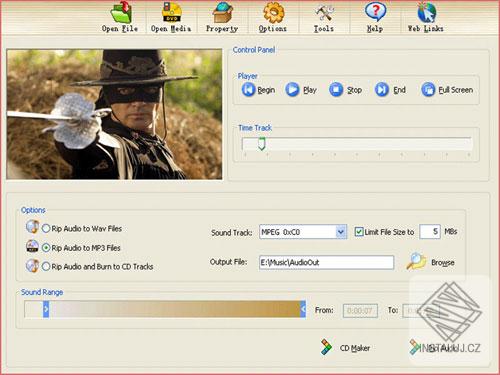Click the CD Maker arrow icon

pyautogui.click(x=326, y=347)
